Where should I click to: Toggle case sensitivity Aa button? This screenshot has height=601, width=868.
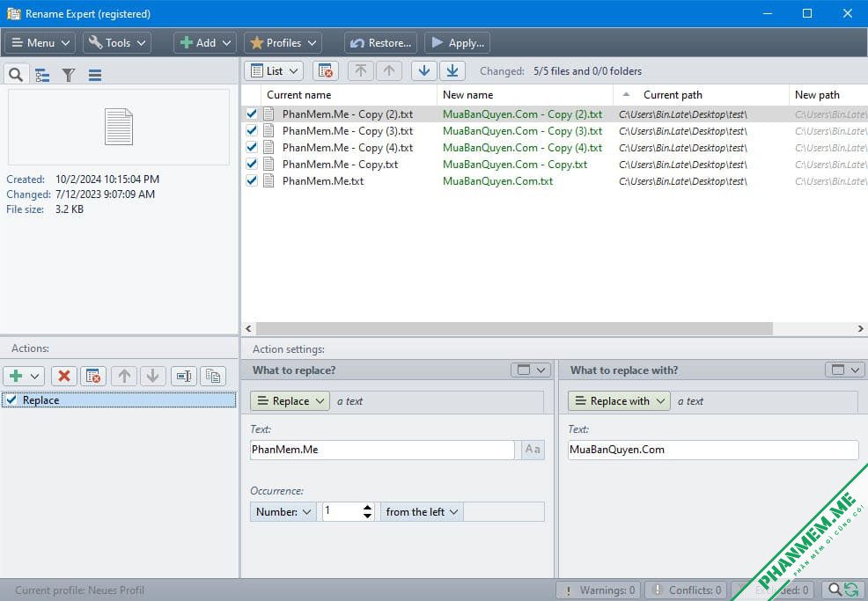pos(533,450)
